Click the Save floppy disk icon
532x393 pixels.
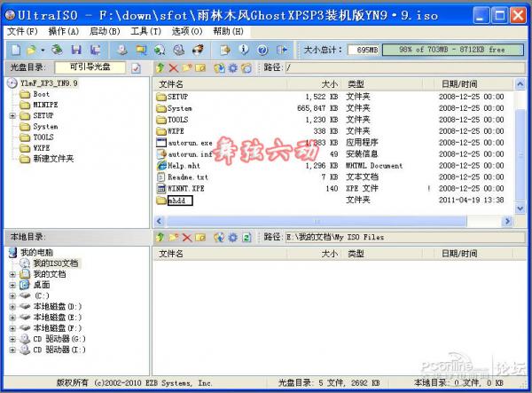pyautogui.click(x=76, y=50)
